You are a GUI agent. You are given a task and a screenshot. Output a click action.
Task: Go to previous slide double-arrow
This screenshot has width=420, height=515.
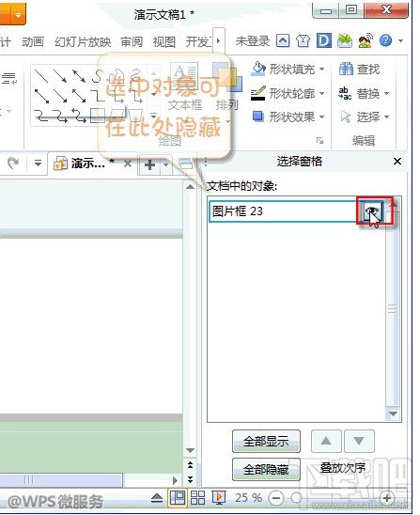190,465
